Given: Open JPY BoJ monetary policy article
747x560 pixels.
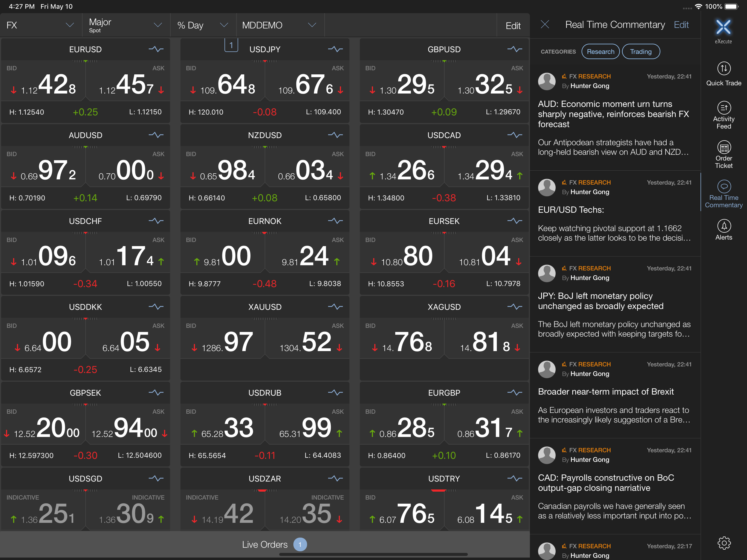Looking at the screenshot, I should pos(615,305).
